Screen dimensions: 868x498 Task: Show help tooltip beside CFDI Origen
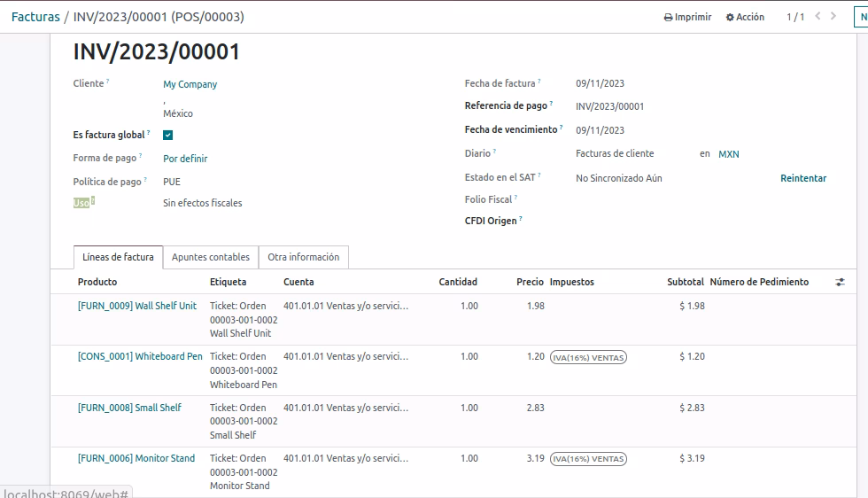click(521, 218)
